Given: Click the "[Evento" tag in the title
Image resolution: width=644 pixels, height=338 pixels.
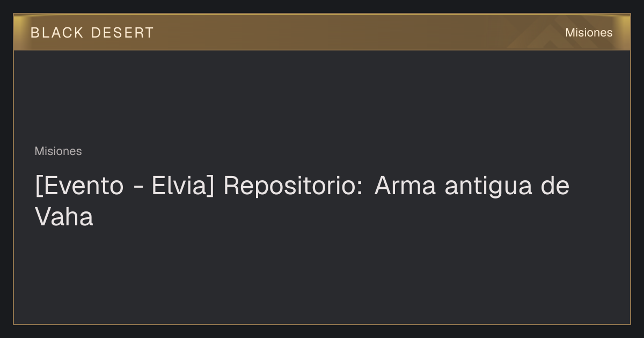Looking at the screenshot, I should coord(79,186).
